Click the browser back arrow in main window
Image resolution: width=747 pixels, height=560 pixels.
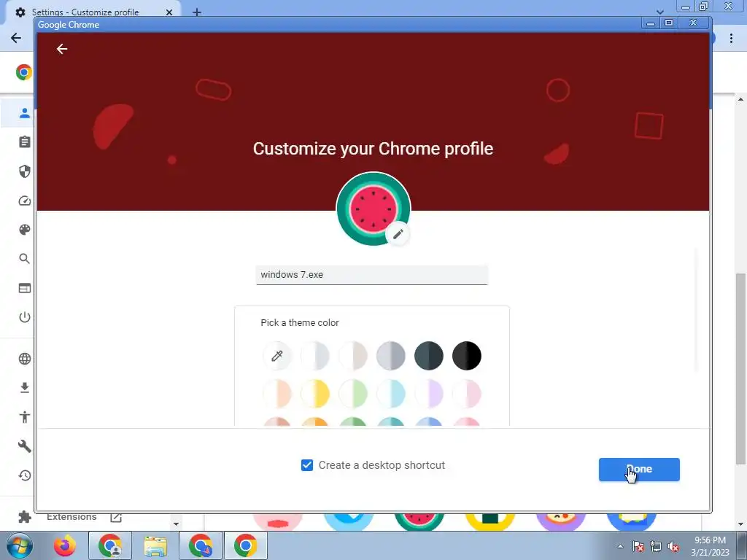(16, 38)
